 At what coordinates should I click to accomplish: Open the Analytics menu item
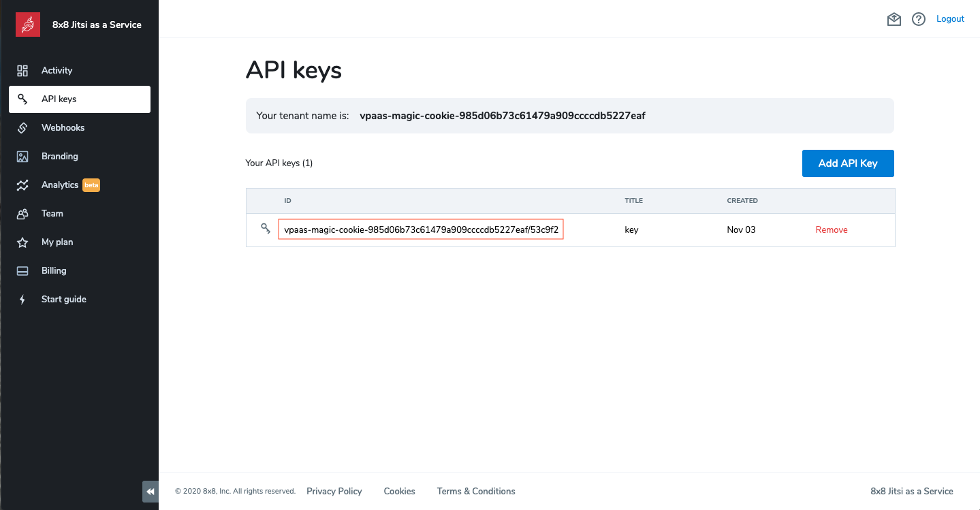(x=80, y=185)
